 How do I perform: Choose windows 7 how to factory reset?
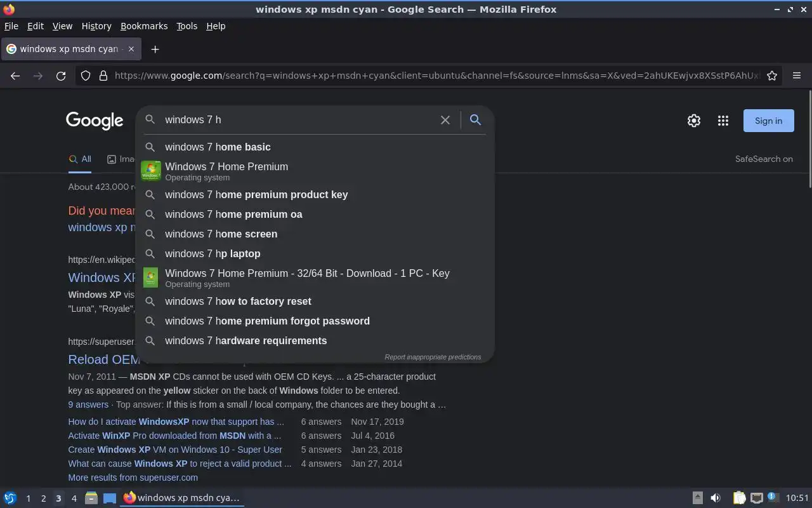point(315,301)
